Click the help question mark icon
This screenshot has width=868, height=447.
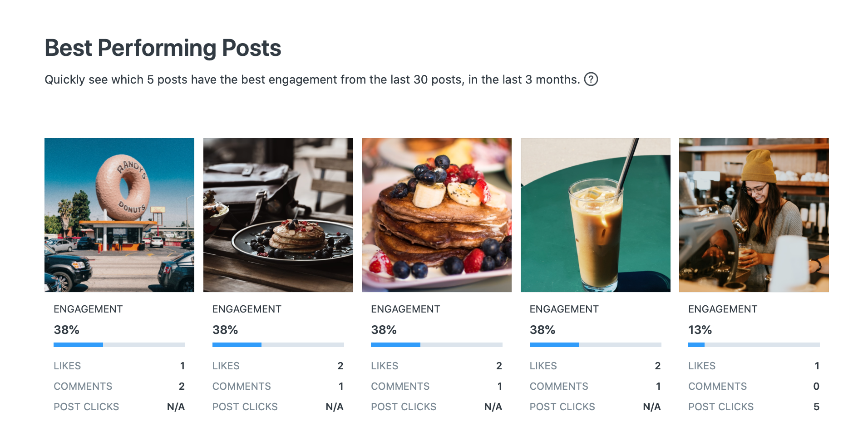click(x=591, y=79)
